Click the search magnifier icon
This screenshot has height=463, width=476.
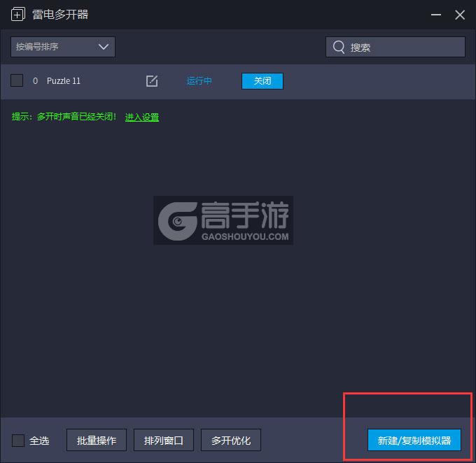[339, 47]
